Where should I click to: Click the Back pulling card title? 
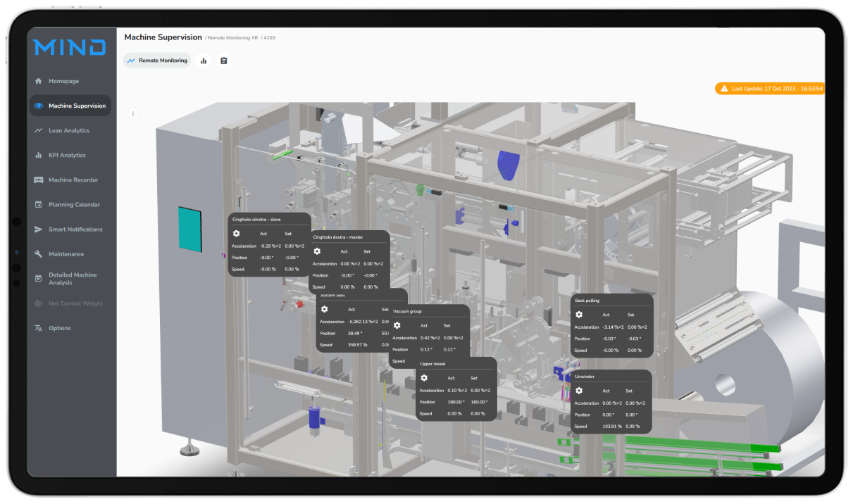coord(587,301)
